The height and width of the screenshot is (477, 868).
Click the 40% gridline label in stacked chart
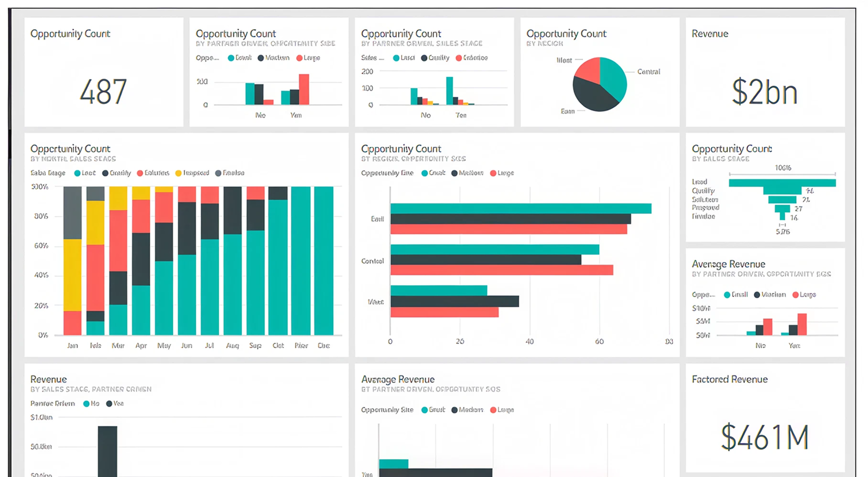click(41, 275)
